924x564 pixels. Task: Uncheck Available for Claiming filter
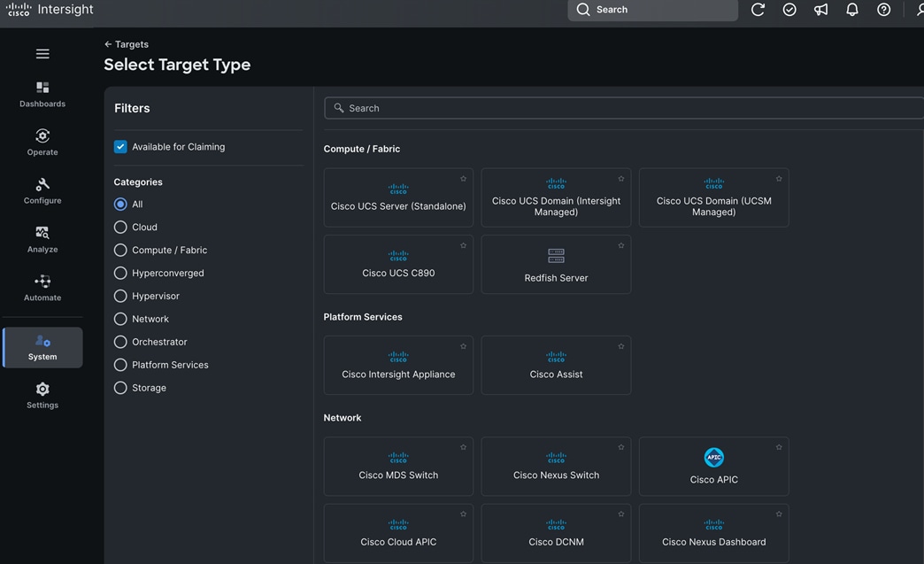pos(120,147)
